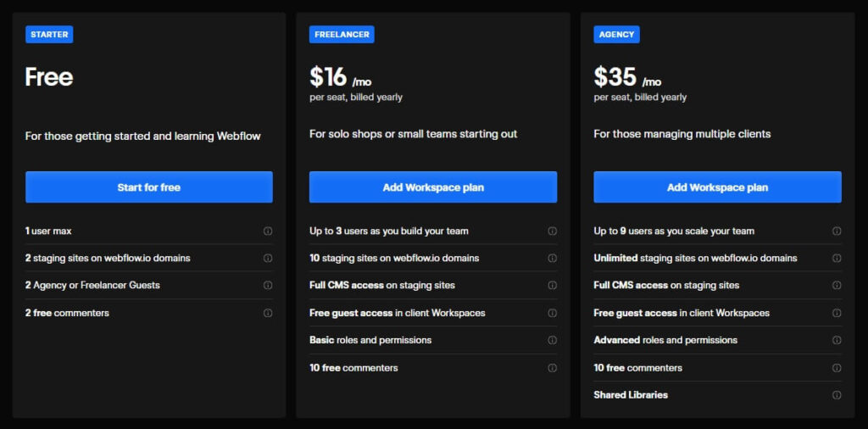The image size is (868, 429).
Task: Select the AGENCY plan badge
Action: point(616,35)
